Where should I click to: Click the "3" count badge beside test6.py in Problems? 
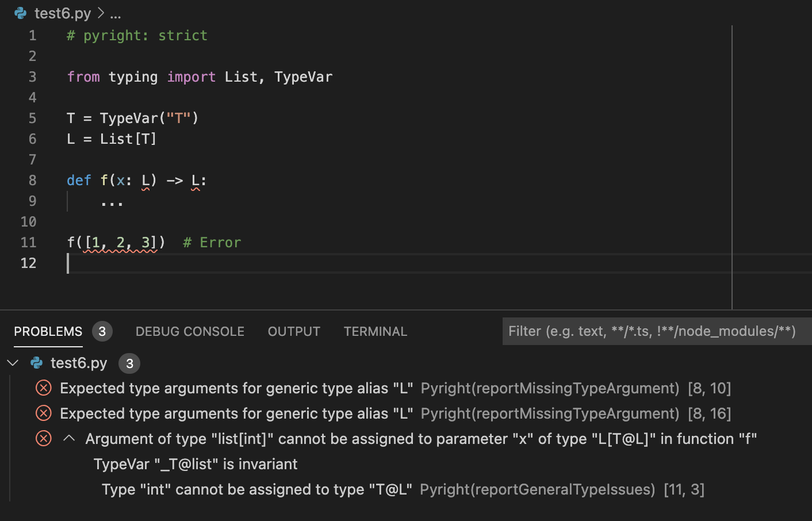pyautogui.click(x=129, y=363)
